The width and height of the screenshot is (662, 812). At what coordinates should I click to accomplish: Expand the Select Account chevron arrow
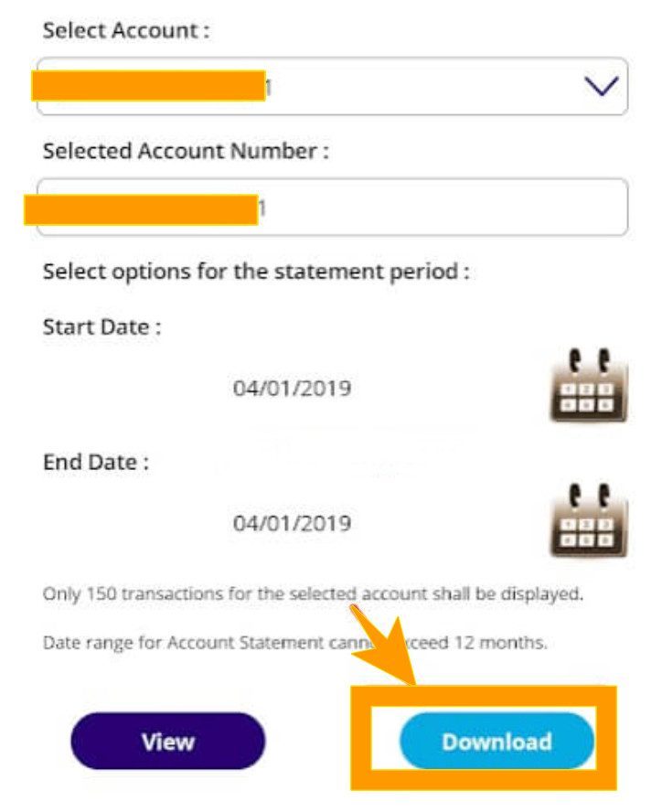601,87
